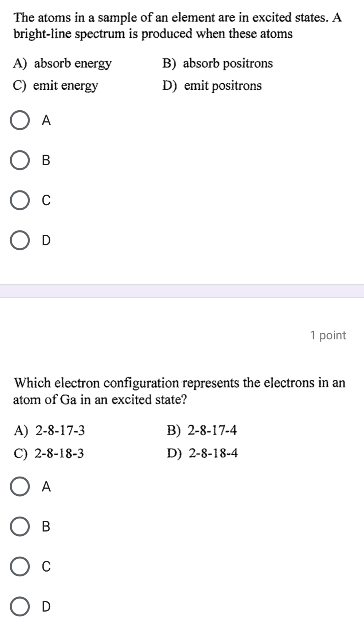Pick radio button B for Ga configuration question
This screenshot has width=364, height=634.
[20, 526]
